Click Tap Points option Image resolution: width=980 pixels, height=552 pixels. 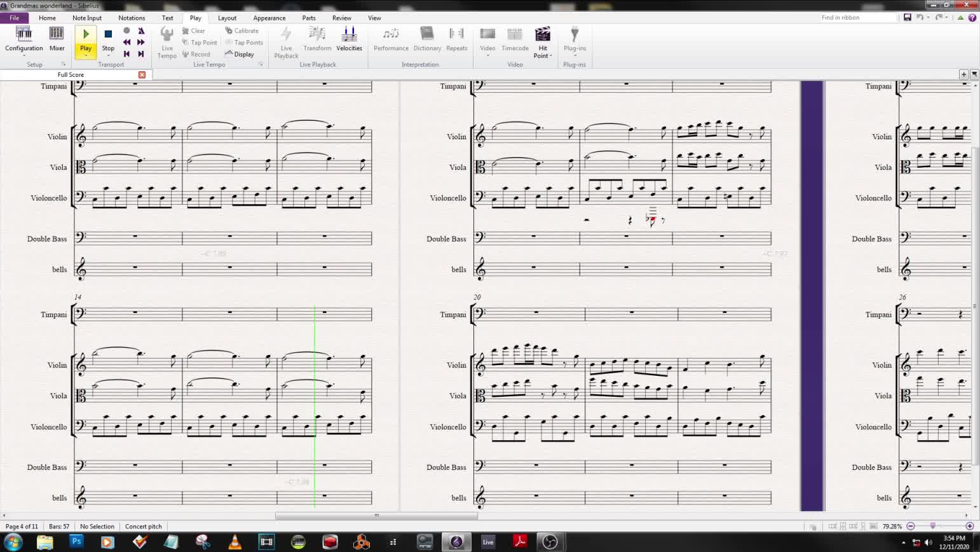(x=244, y=43)
